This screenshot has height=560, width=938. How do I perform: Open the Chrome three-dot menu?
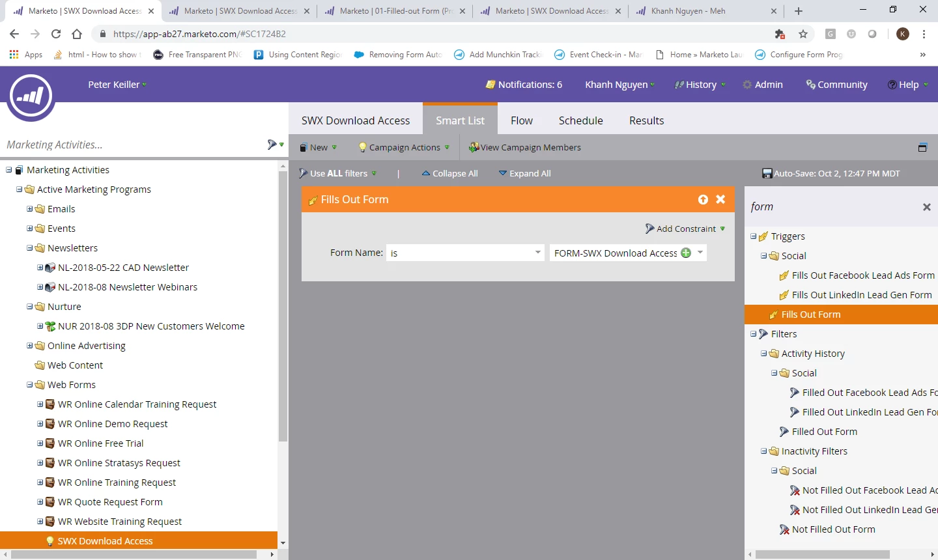pyautogui.click(x=924, y=34)
